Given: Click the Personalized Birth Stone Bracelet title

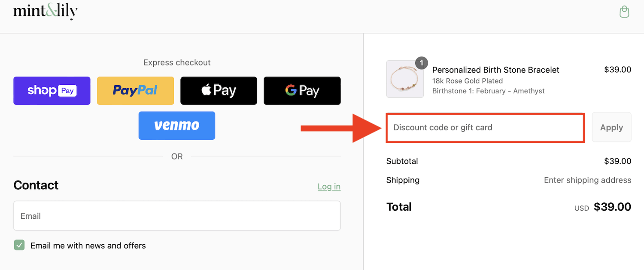Looking at the screenshot, I should pos(495,70).
